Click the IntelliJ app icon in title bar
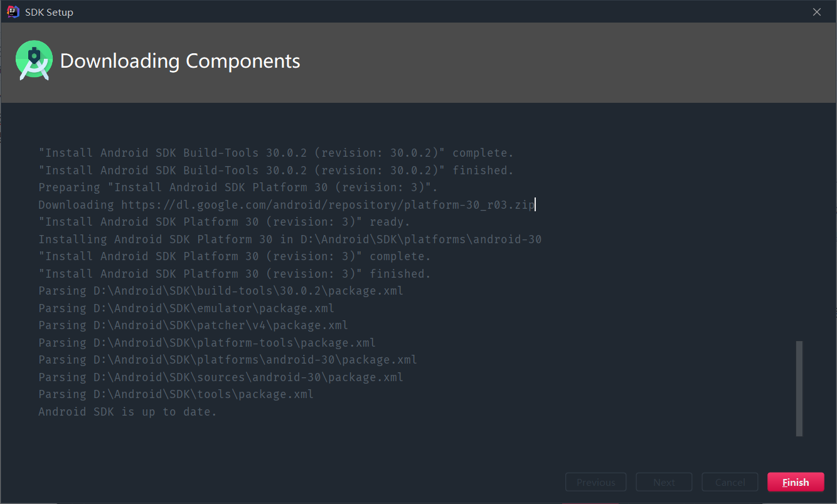 point(13,11)
